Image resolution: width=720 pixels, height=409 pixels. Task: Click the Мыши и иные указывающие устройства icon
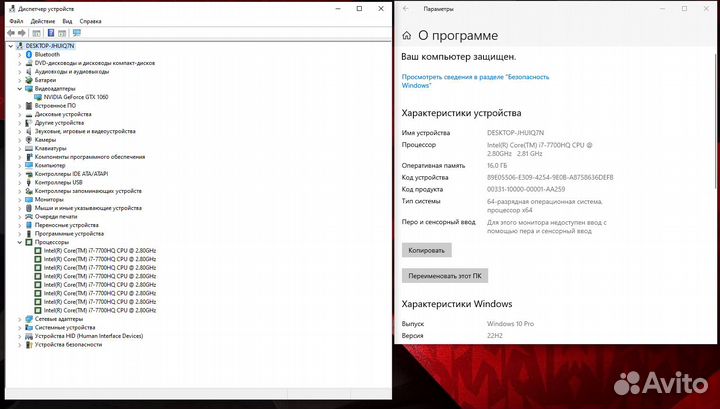tap(29, 208)
